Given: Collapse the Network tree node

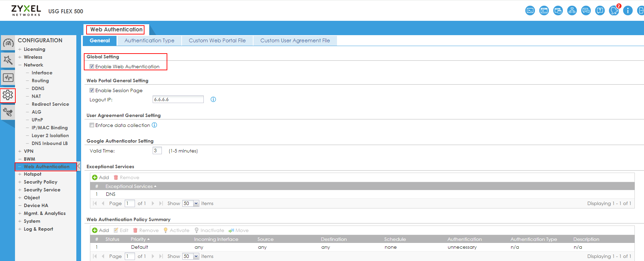Looking at the screenshot, I should (x=20, y=65).
